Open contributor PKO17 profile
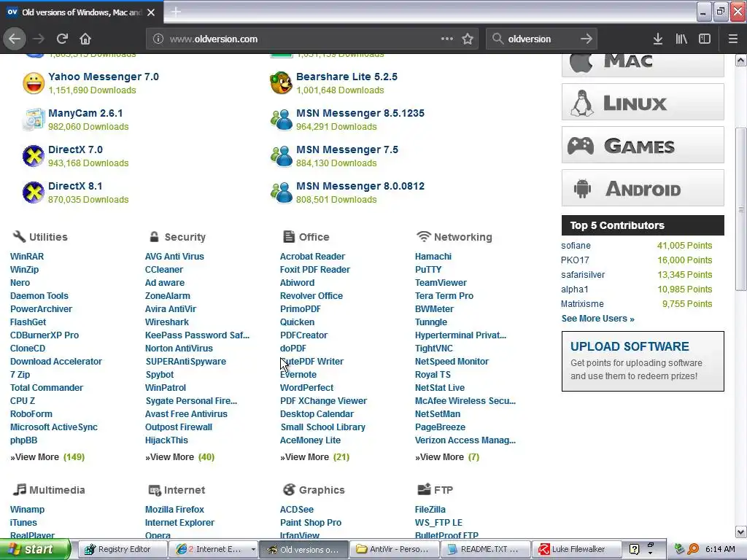 pyautogui.click(x=575, y=260)
